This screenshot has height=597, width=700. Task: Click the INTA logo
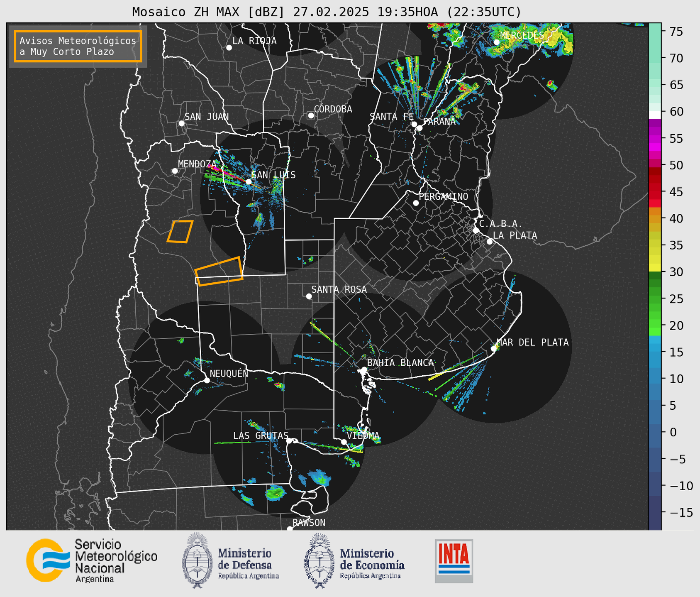click(454, 561)
